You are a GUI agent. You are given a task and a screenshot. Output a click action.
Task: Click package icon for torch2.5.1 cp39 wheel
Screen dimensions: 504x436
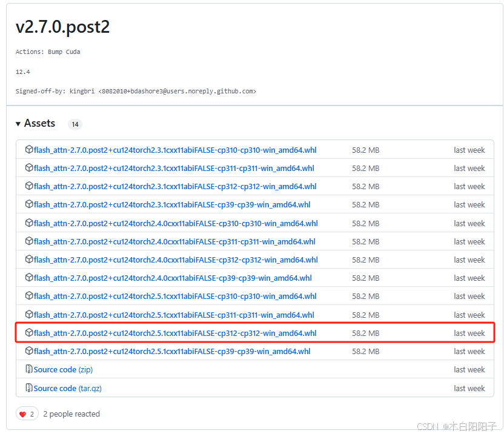point(29,350)
